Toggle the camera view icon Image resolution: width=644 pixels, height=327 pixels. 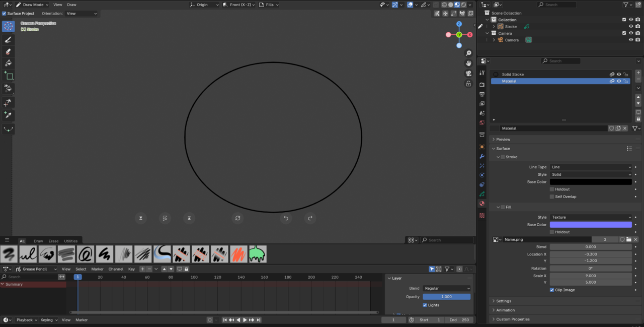(x=468, y=73)
